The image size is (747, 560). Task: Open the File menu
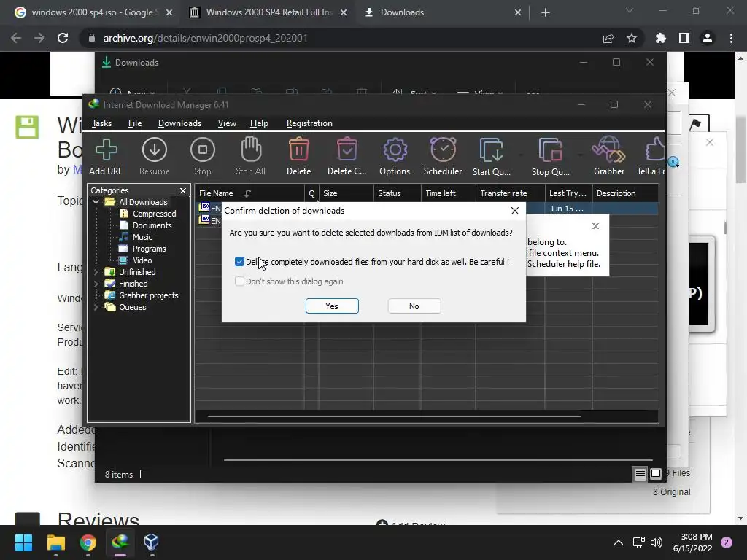point(135,123)
